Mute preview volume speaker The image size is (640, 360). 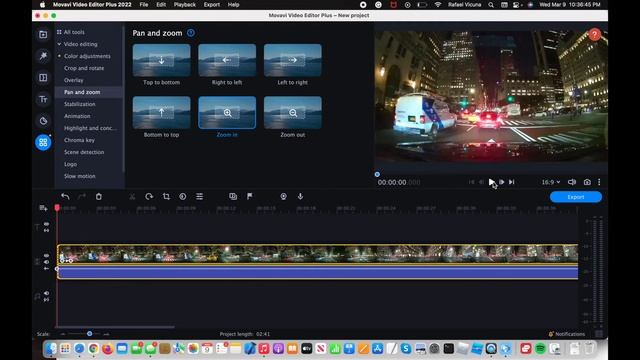click(572, 182)
